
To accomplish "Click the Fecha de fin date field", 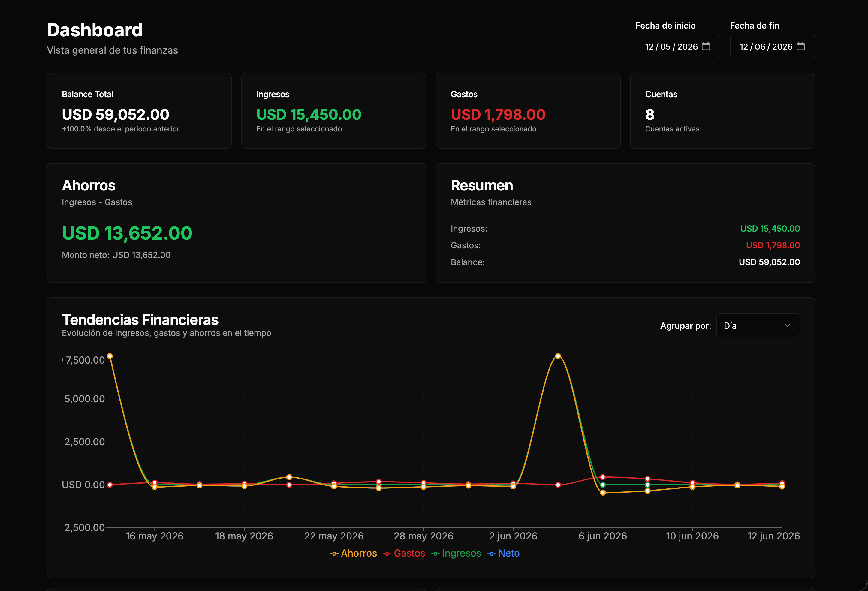I will point(772,46).
